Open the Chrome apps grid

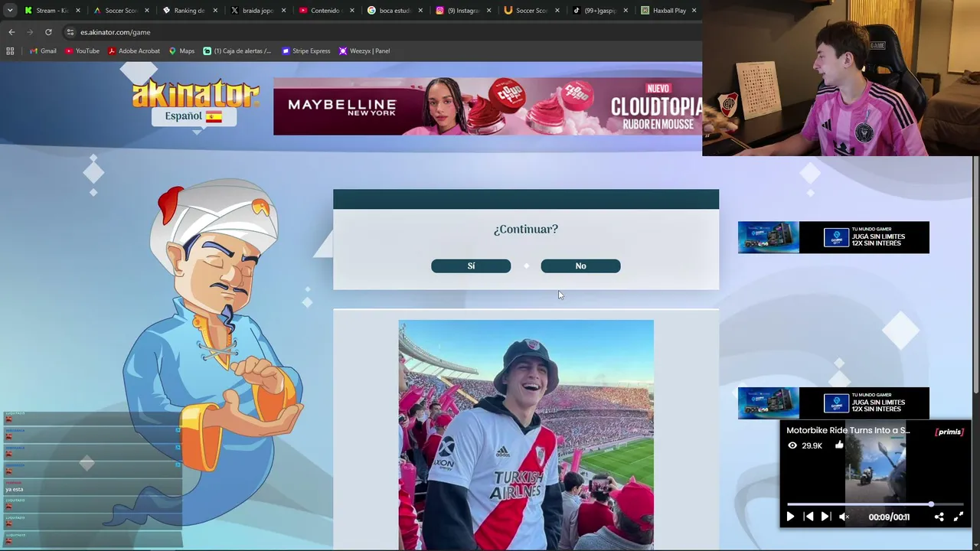[x=10, y=51]
